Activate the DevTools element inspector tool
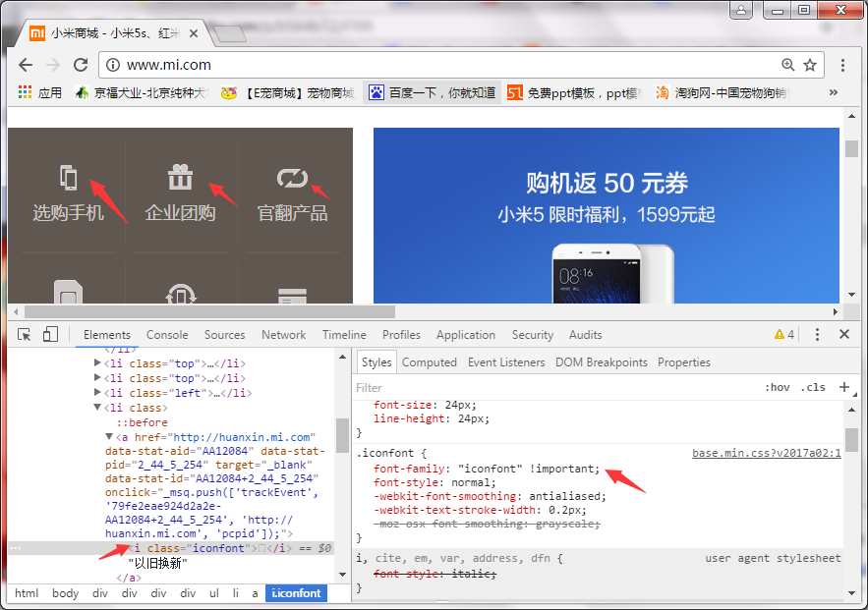The height and width of the screenshot is (610, 868). [24, 335]
